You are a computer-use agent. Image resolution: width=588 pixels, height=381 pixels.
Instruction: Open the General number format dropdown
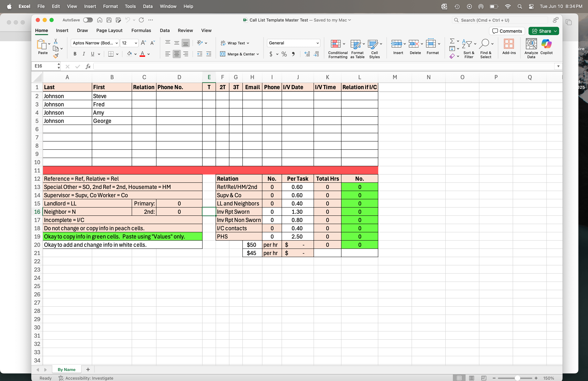pos(293,43)
